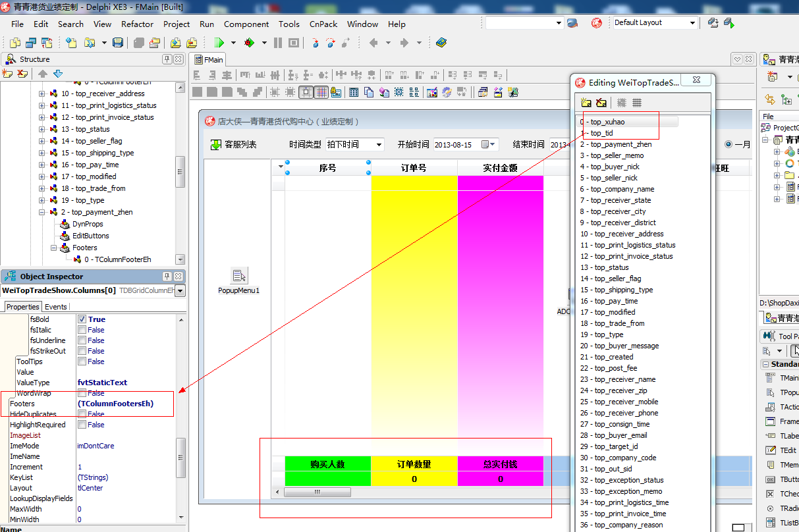Screen dimensions: 799x532
Task: Delete selected column in columns editor
Action: pos(601,103)
